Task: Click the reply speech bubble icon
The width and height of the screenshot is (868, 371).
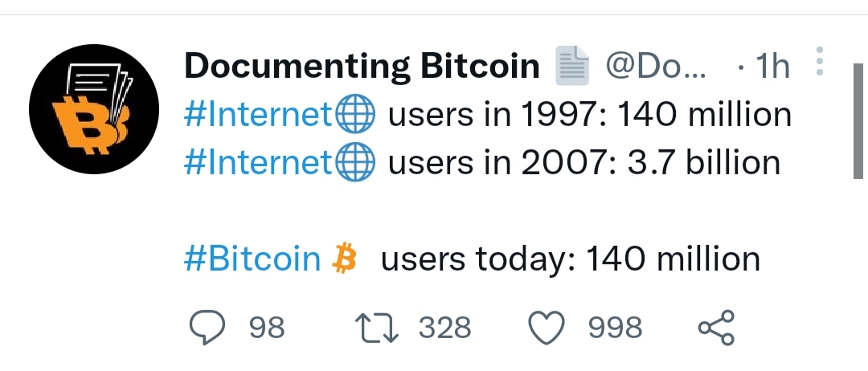Action: tap(207, 328)
